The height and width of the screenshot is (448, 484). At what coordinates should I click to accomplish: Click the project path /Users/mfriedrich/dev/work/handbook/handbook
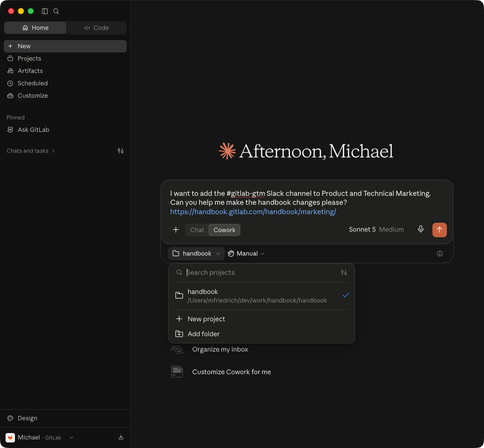pyautogui.click(x=257, y=300)
